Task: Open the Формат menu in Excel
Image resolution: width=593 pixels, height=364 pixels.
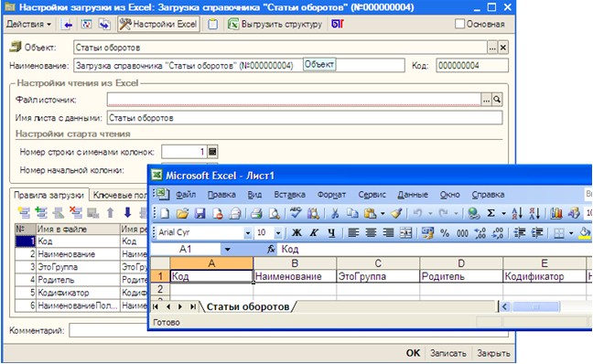Action: click(331, 195)
